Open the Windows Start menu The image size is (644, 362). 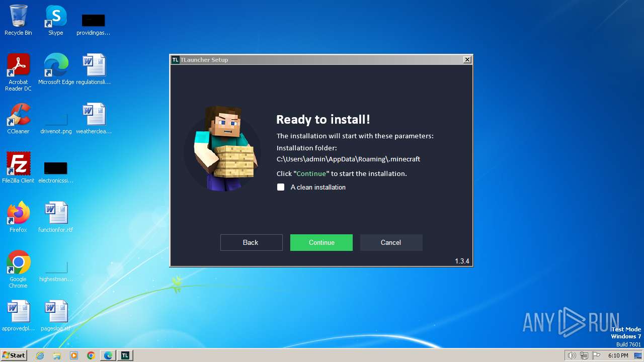tap(14, 355)
